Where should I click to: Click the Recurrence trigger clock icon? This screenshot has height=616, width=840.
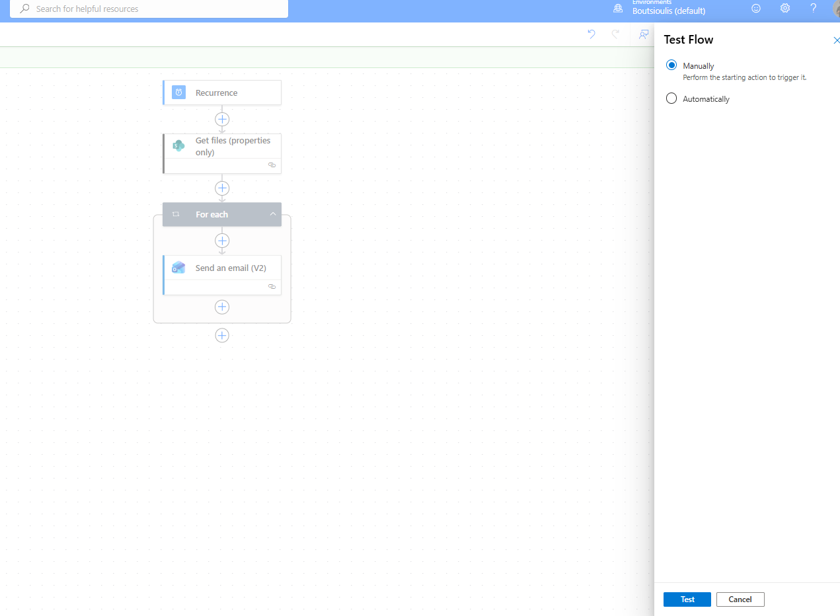pyautogui.click(x=178, y=93)
